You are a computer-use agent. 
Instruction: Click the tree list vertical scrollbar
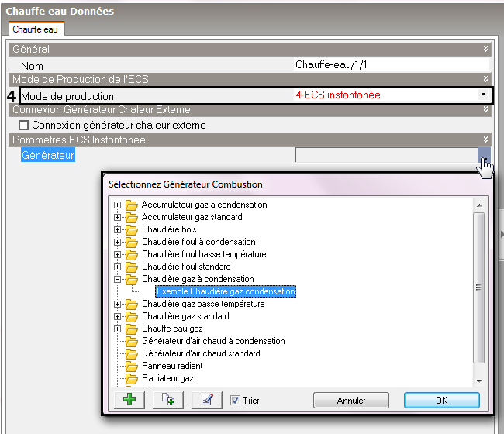[x=478, y=287]
